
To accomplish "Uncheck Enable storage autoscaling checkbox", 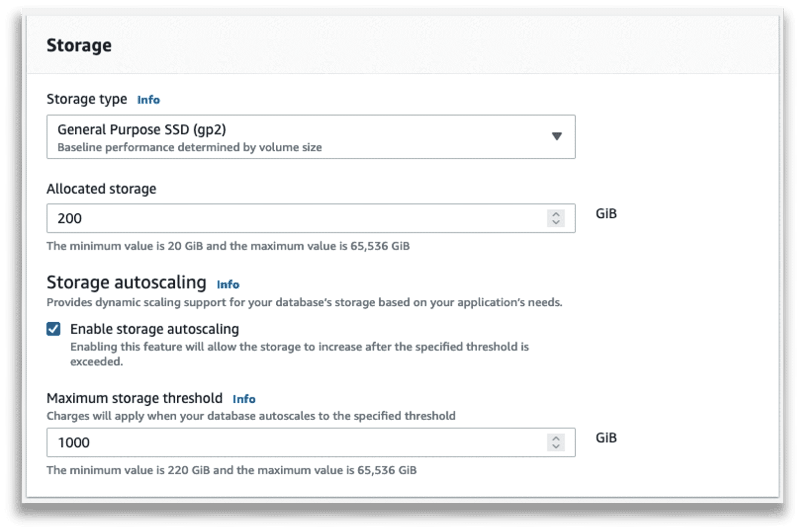I will 53,329.
